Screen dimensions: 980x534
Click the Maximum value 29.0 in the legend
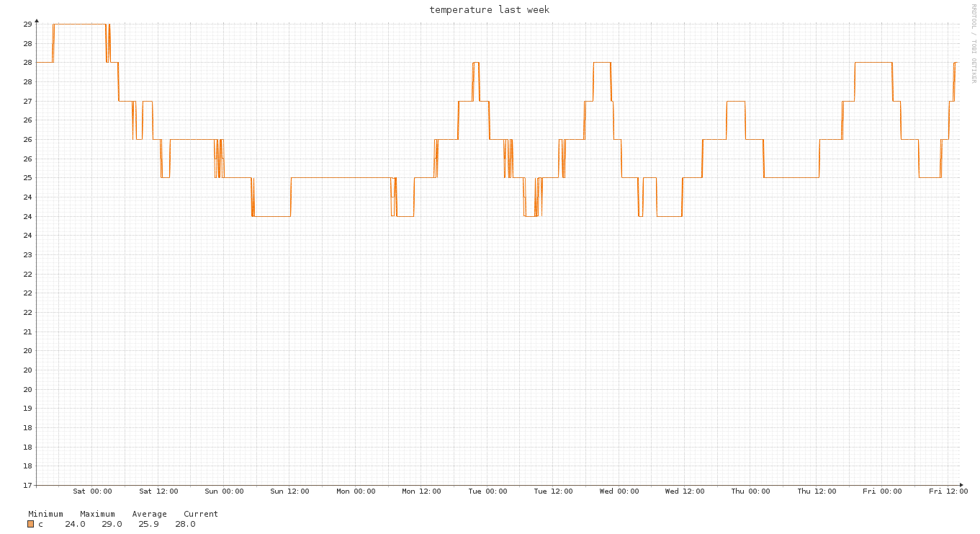(112, 524)
